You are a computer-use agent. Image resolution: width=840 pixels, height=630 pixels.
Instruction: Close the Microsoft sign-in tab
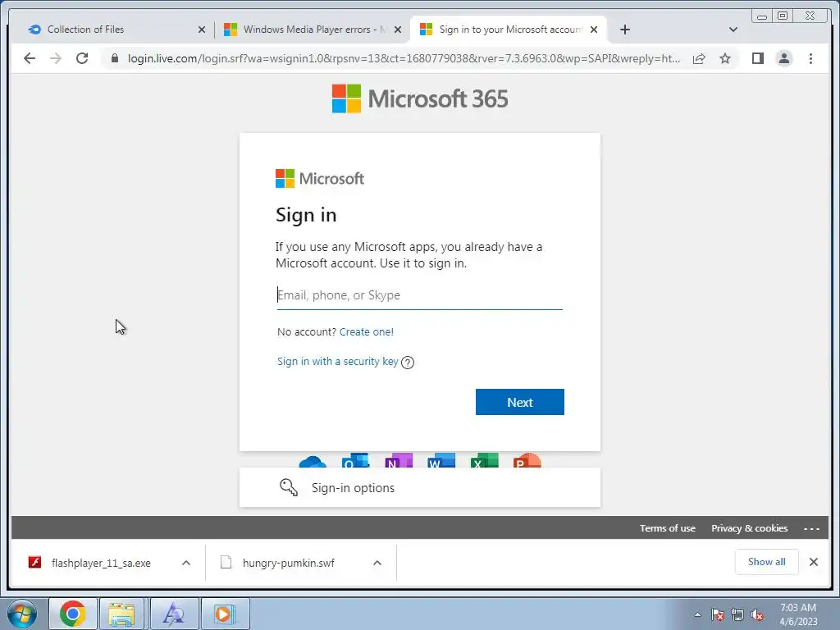[x=594, y=30]
